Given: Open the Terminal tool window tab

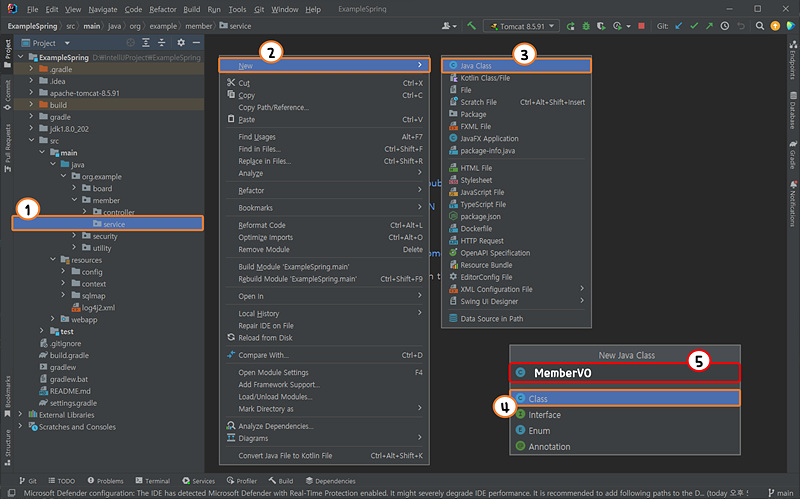Looking at the screenshot, I should (153, 481).
